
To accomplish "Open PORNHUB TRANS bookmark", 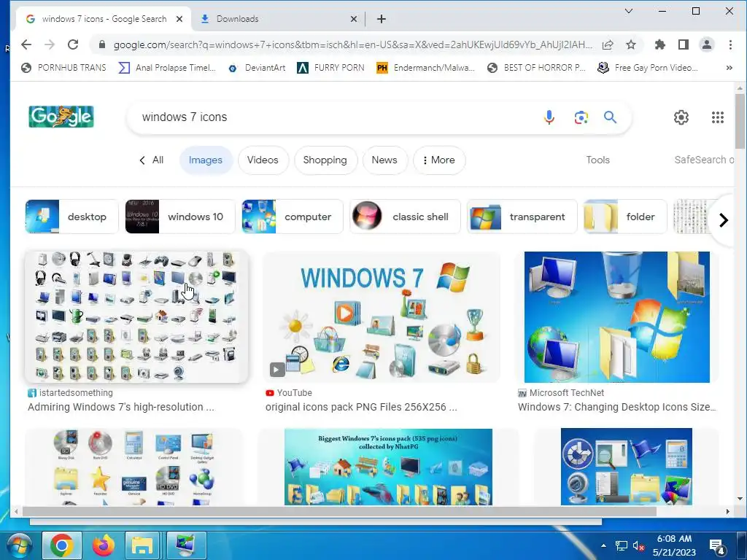I will (x=64, y=68).
